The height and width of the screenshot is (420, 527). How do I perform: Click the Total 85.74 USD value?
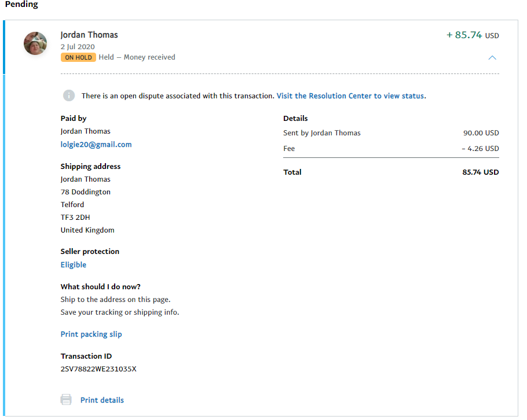click(481, 172)
